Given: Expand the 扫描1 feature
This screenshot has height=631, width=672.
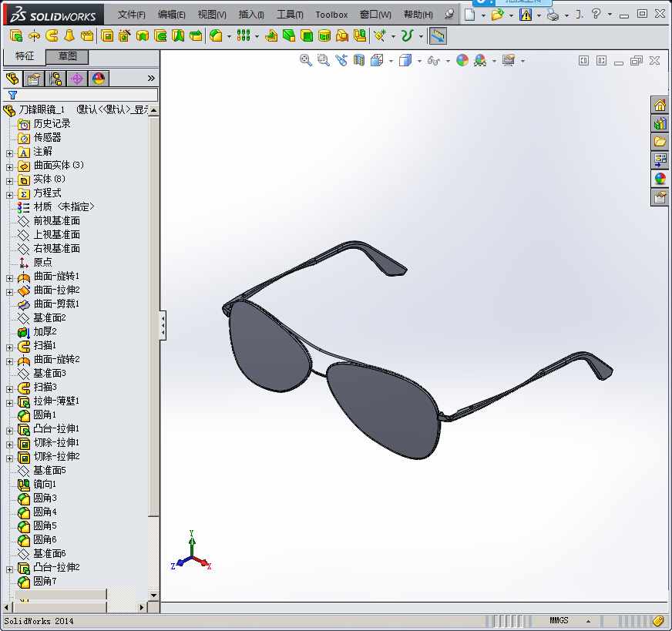Looking at the screenshot, I should pos(9,347).
